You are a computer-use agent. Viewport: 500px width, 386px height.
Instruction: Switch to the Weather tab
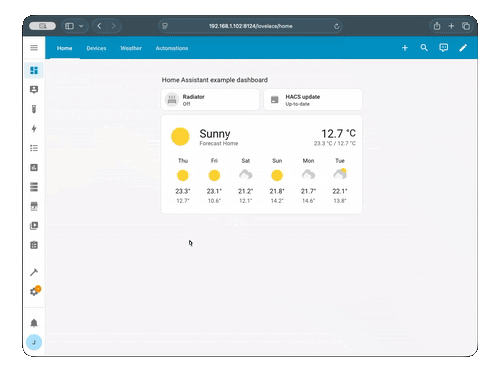pos(131,48)
